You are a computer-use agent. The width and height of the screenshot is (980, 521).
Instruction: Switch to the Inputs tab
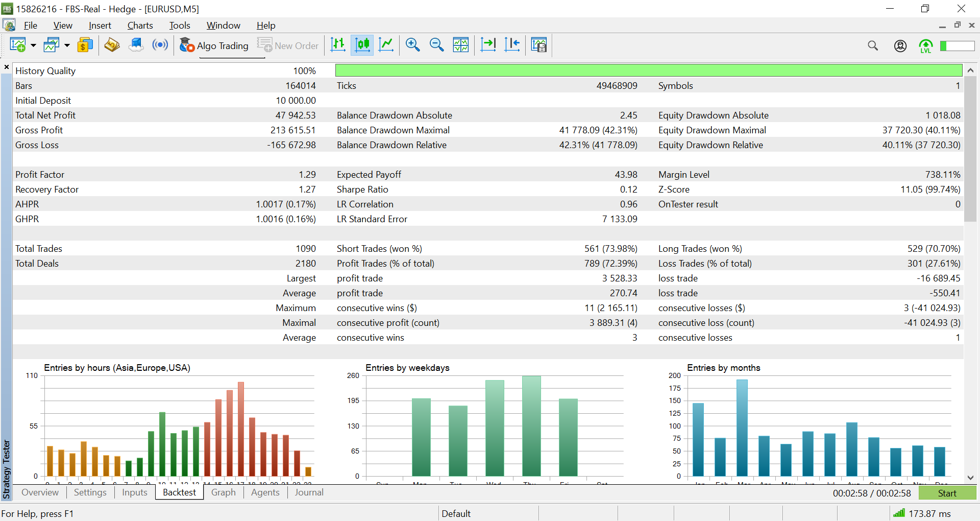(x=135, y=492)
